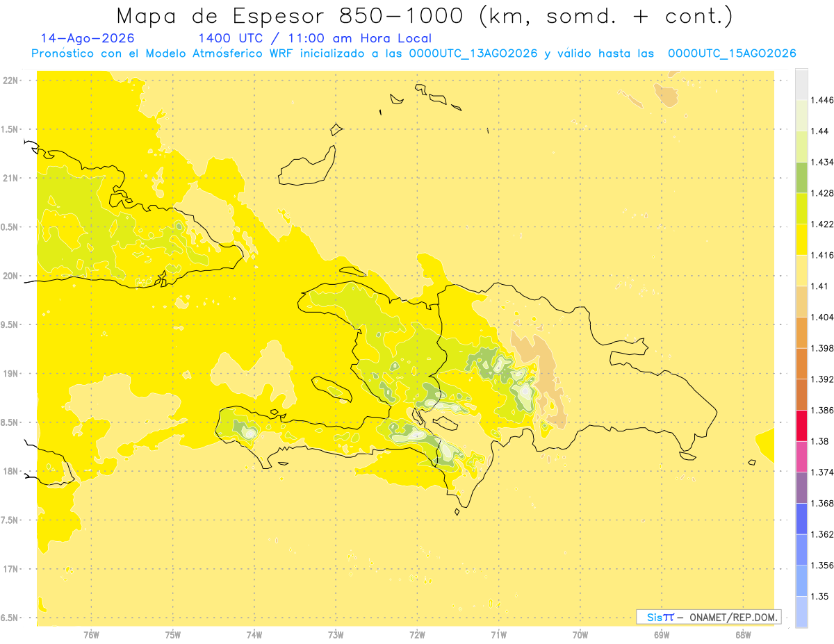Click the legend value 1.41
The image size is (834, 644).
819,286
